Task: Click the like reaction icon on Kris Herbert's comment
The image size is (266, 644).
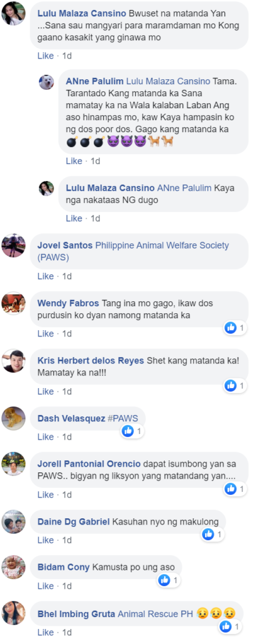Action: (x=231, y=386)
